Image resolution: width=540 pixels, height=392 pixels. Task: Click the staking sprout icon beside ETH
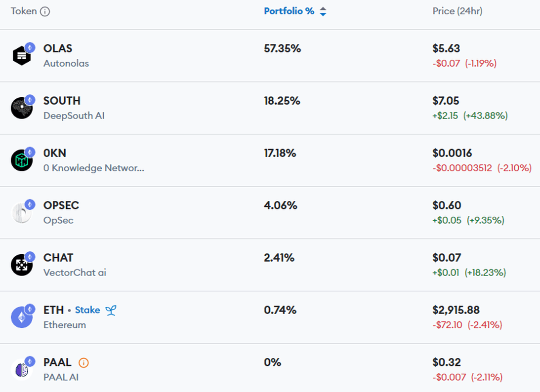111,311
